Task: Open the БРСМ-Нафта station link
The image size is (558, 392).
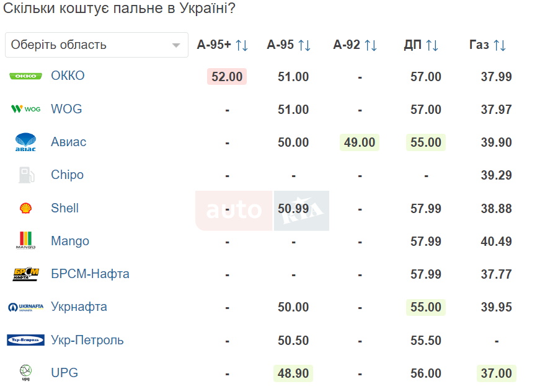Action: (90, 274)
